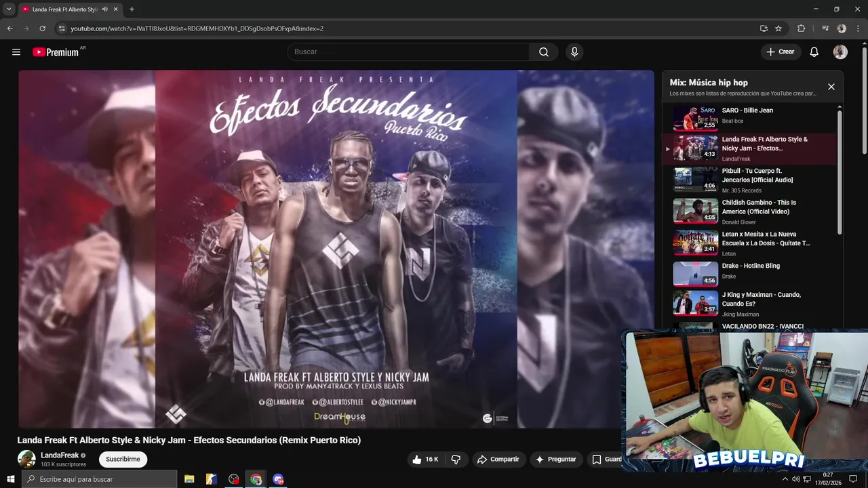Open LandaFreak channel avatar
This screenshot has width=868, height=488.
click(26, 459)
